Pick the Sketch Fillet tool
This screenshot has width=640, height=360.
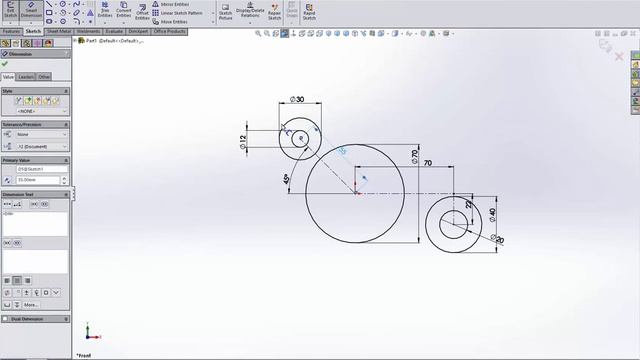(77, 21)
